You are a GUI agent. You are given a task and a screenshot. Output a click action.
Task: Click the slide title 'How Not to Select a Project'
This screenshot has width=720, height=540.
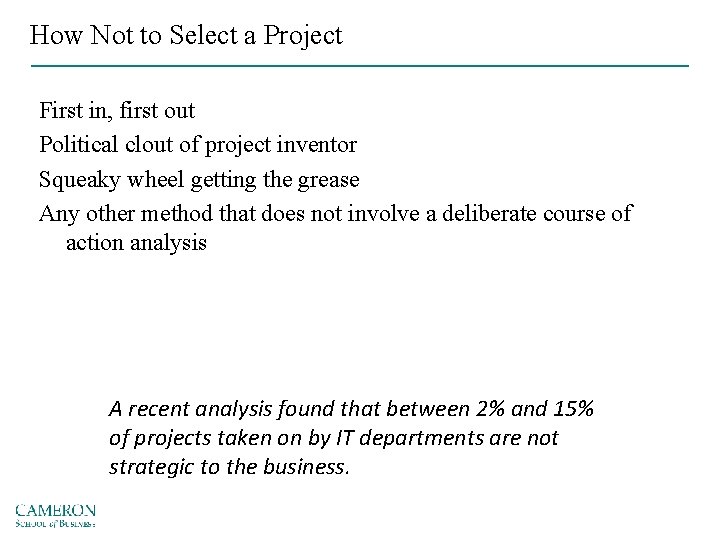click(186, 36)
